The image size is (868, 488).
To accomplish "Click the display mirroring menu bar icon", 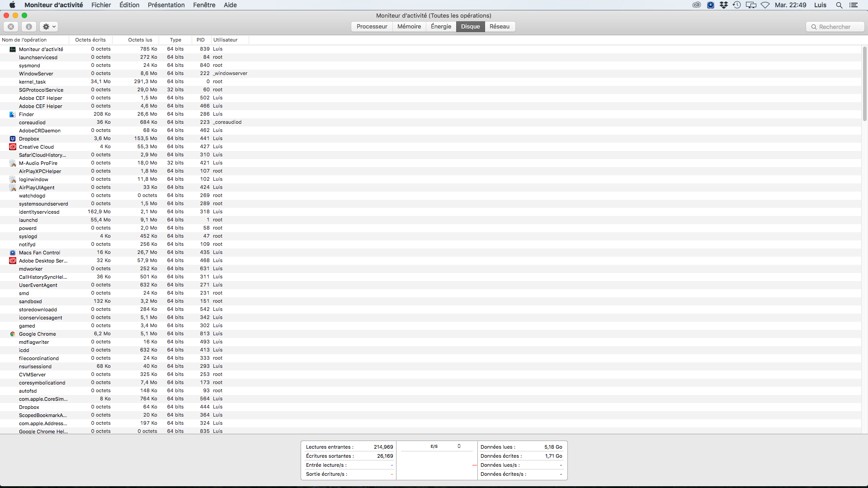I will click(x=751, y=5).
